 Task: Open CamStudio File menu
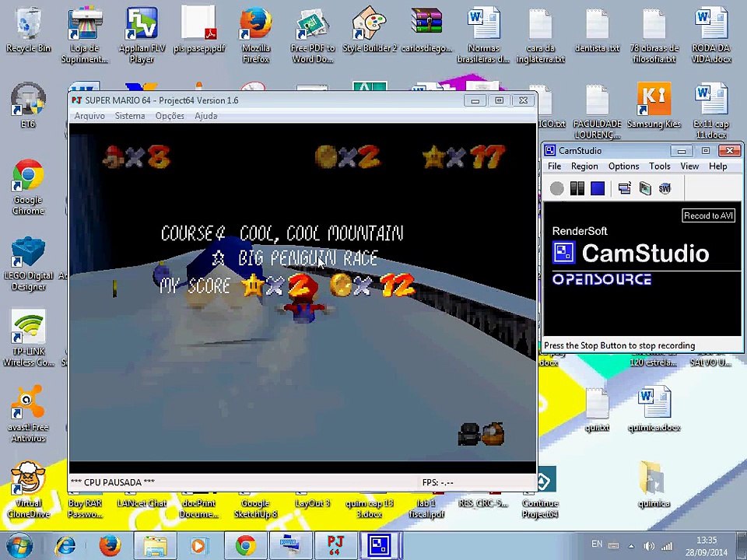tap(554, 166)
